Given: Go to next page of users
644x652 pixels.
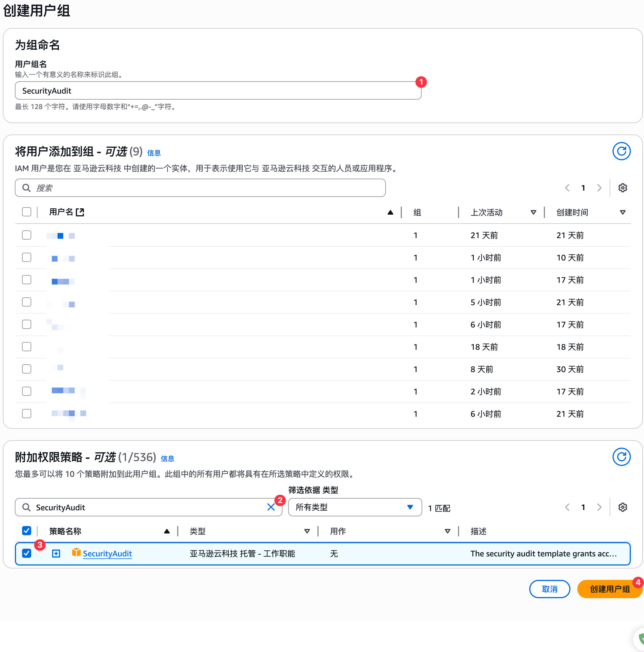Looking at the screenshot, I should point(599,188).
